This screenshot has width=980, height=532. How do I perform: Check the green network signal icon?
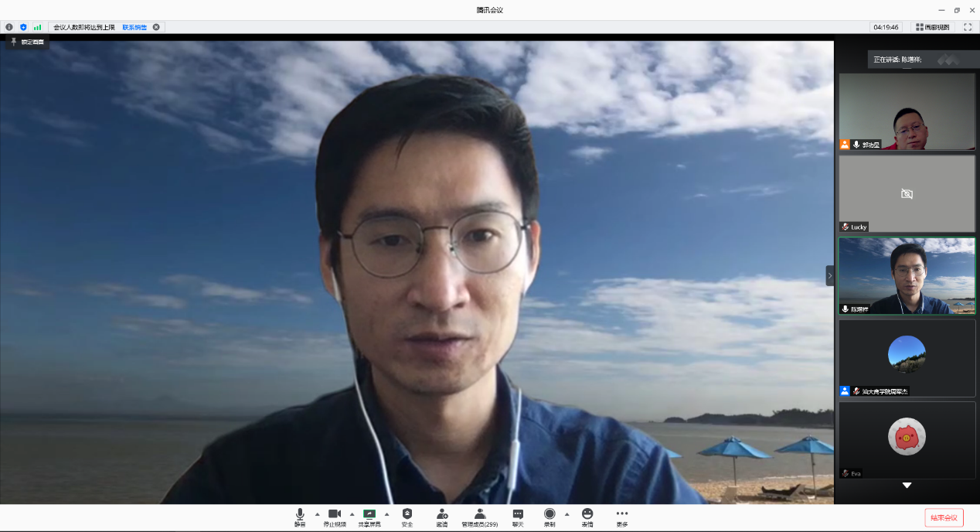coord(37,27)
